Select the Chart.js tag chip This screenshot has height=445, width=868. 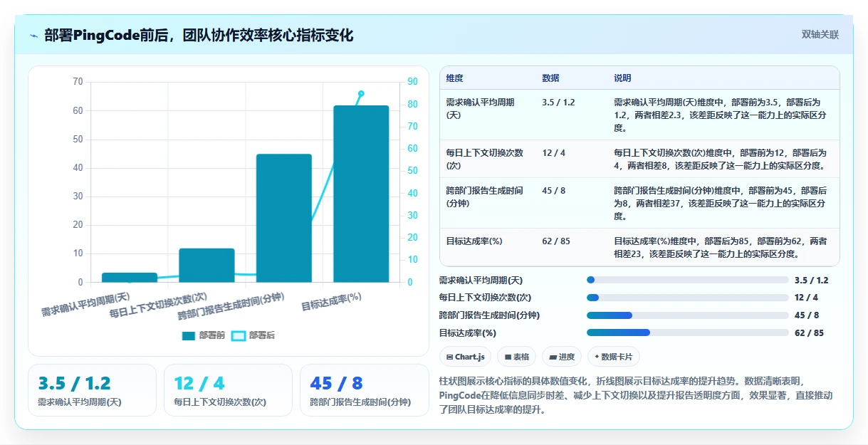[x=465, y=357]
